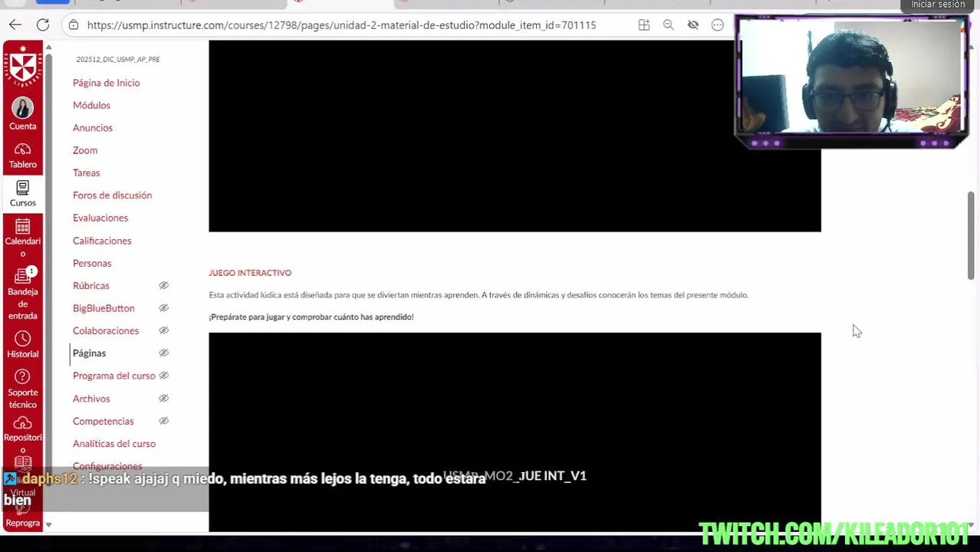
Task: Open Tareas in course menu
Action: pyautogui.click(x=87, y=172)
